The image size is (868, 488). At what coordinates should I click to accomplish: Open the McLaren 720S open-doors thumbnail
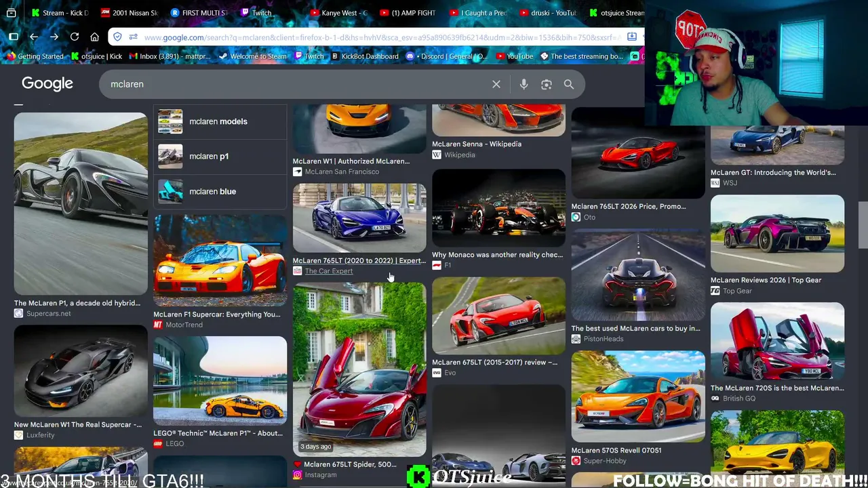(x=777, y=342)
